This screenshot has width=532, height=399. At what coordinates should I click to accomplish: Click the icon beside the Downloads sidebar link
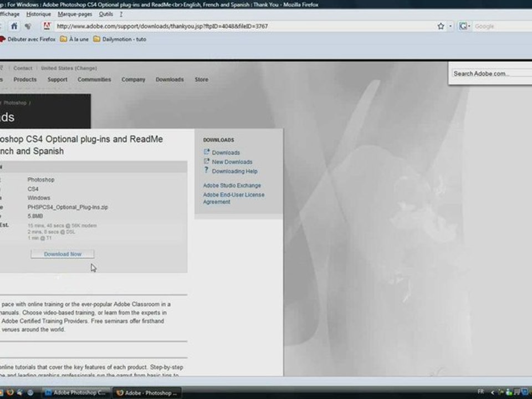coord(206,152)
